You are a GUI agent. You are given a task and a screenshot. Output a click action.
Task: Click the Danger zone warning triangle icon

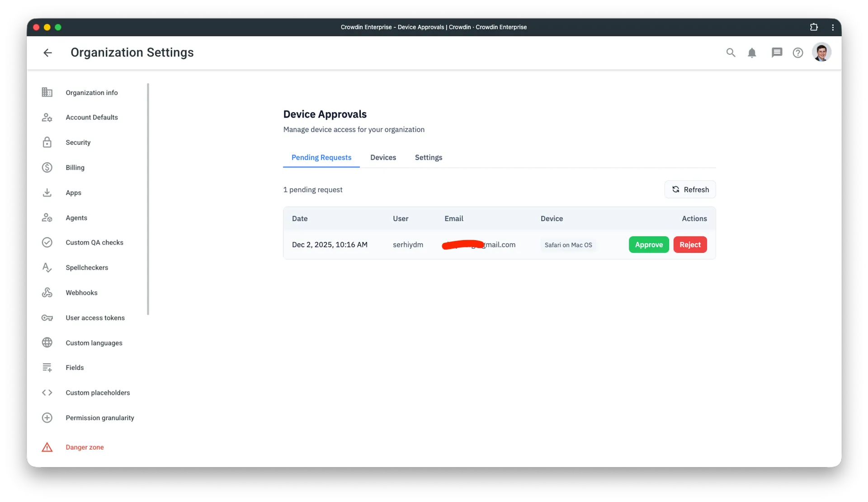click(47, 447)
